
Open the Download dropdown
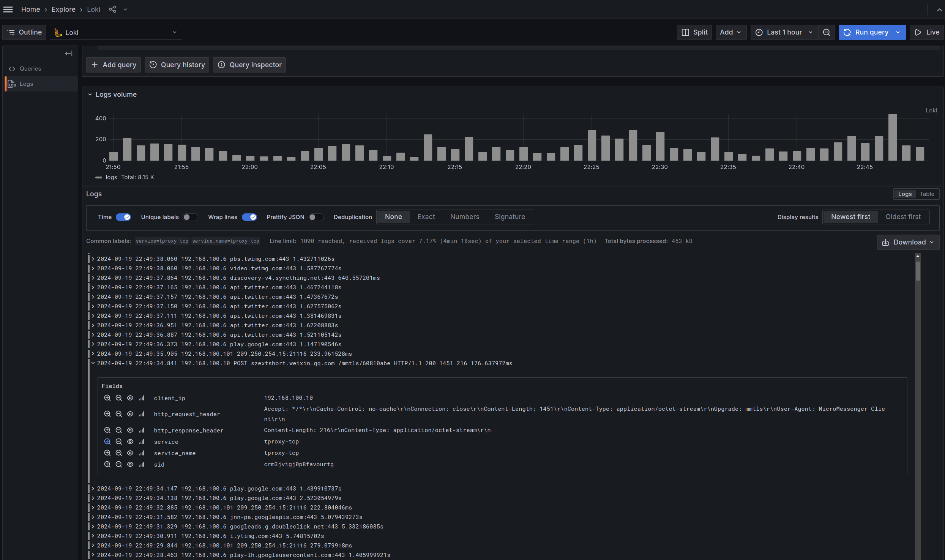(908, 242)
